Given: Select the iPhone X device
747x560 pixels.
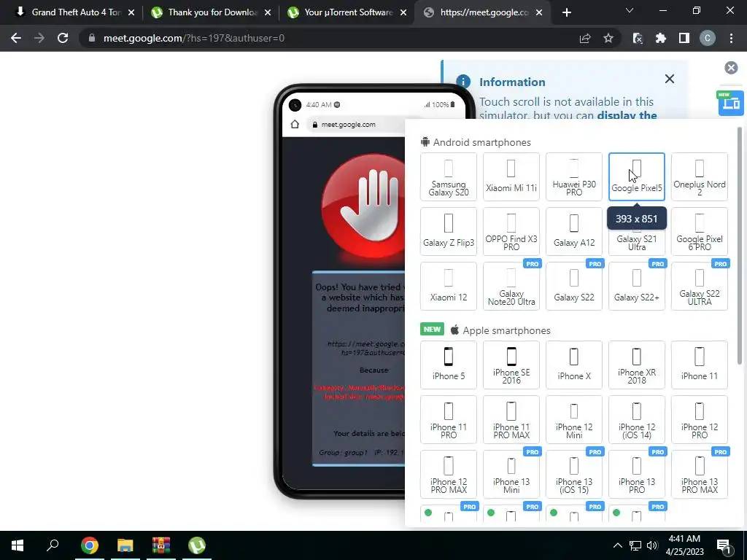Looking at the screenshot, I should [x=574, y=365].
